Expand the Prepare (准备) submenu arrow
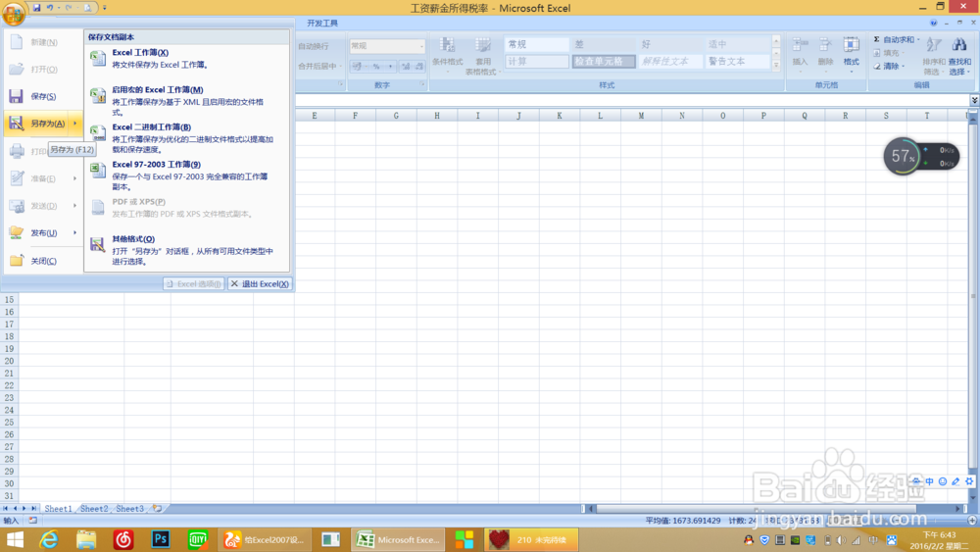Screen dimensions: 980x552 (75, 178)
